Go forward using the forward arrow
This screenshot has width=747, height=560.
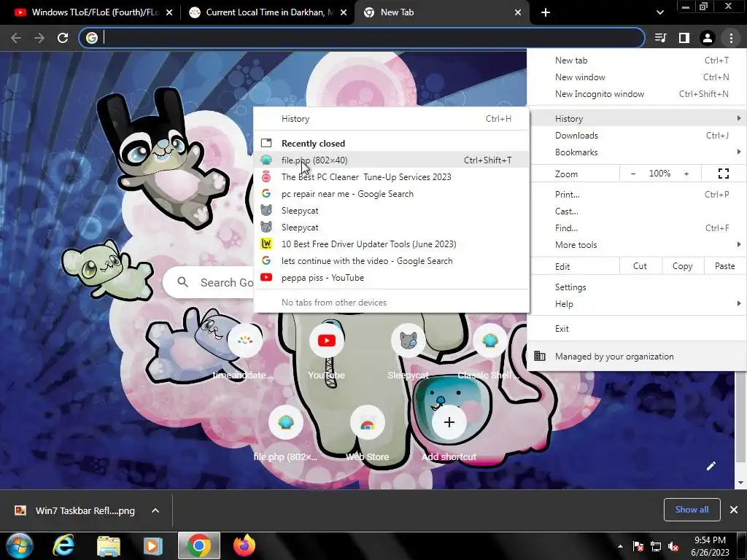tap(39, 38)
